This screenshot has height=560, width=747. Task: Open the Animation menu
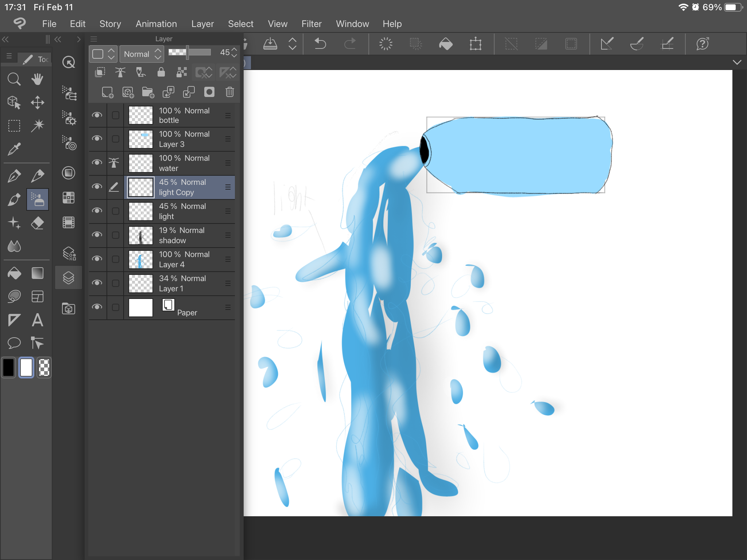click(x=156, y=24)
